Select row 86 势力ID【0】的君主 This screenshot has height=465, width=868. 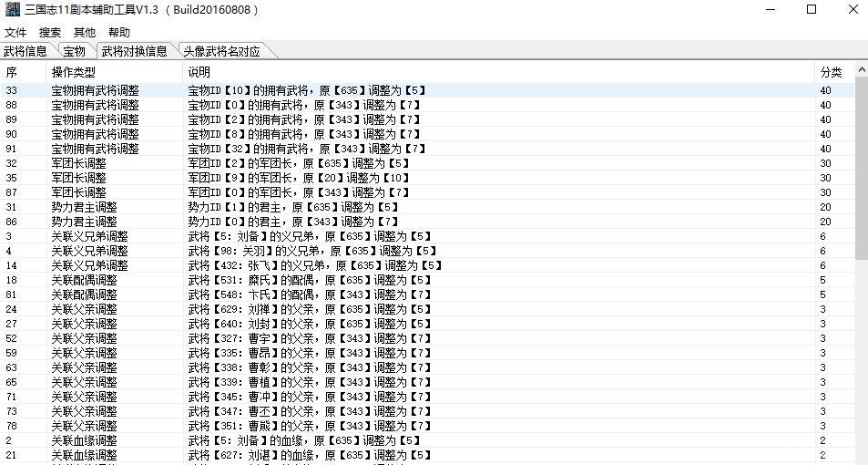tap(427, 222)
